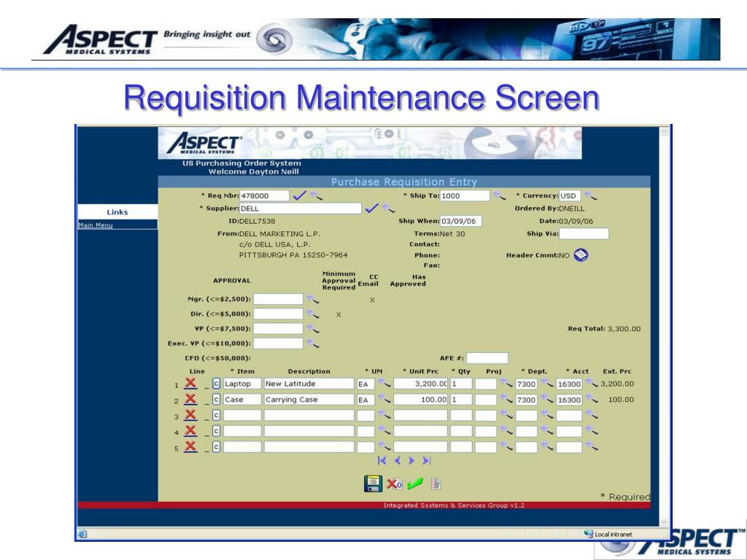
Task: Delete line 1 with its red X
Action: pyautogui.click(x=190, y=383)
